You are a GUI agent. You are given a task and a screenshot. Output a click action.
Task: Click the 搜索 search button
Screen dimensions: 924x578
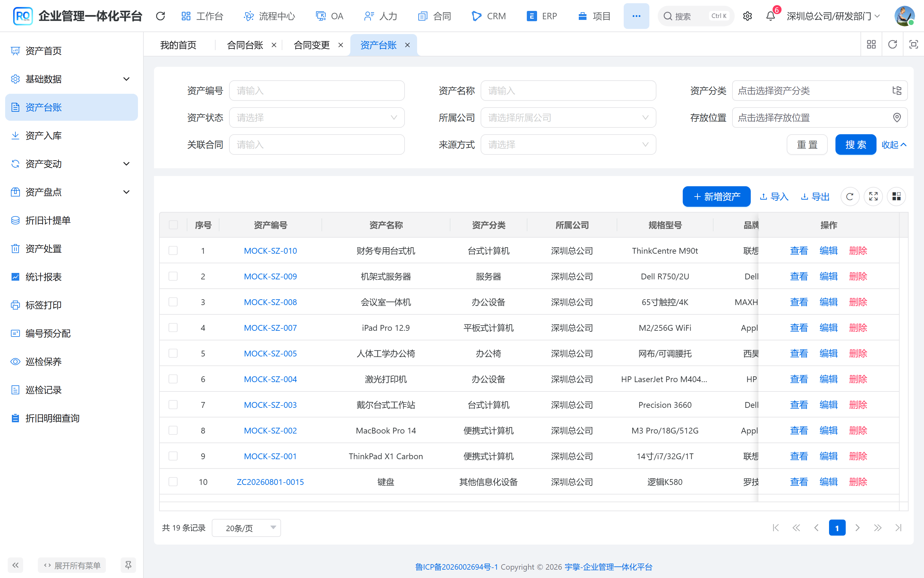pyautogui.click(x=856, y=144)
